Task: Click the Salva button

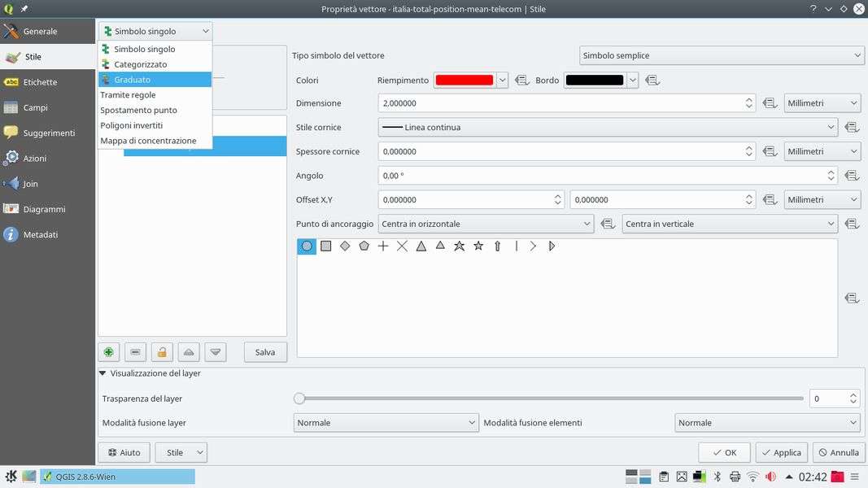Action: [x=265, y=352]
